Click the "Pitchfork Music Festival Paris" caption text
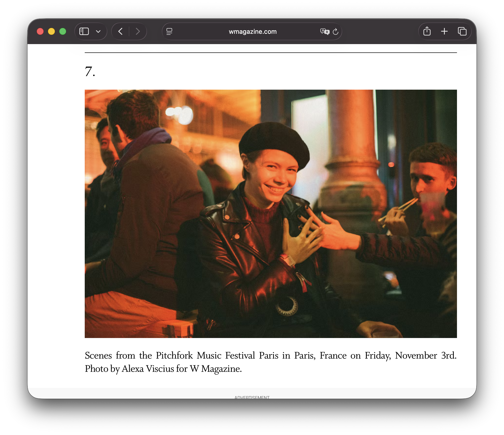504x435 pixels. [x=217, y=355]
